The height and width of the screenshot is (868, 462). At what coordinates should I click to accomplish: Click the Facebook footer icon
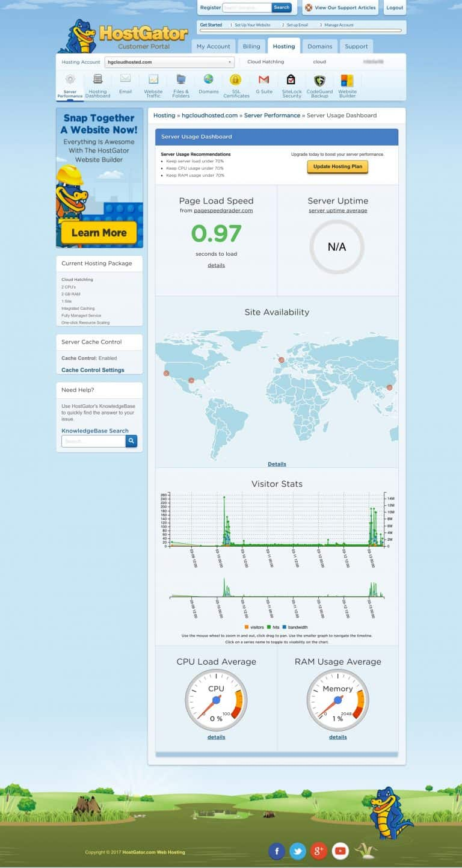coord(277,851)
